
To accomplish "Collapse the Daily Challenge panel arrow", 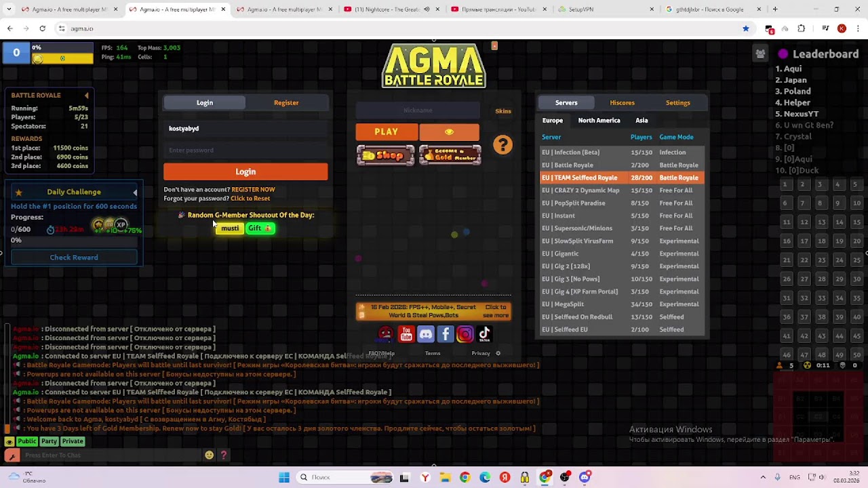I will (x=135, y=192).
